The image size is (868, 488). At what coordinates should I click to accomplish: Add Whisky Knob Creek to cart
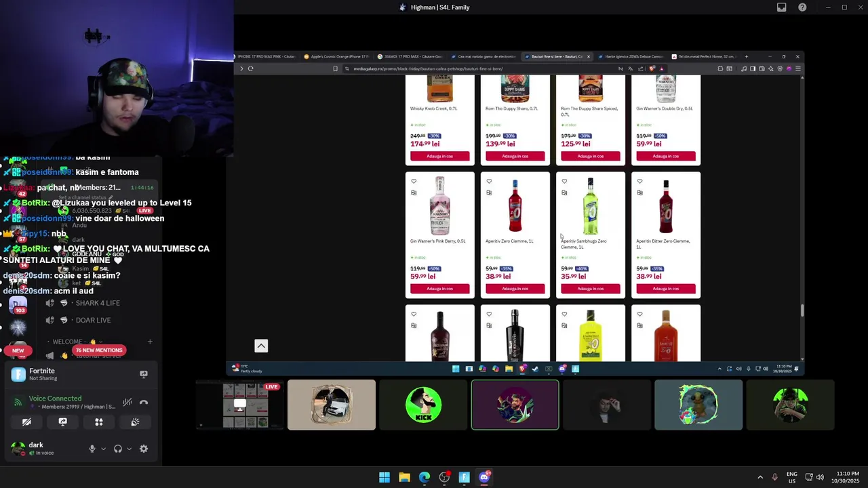[x=439, y=156]
